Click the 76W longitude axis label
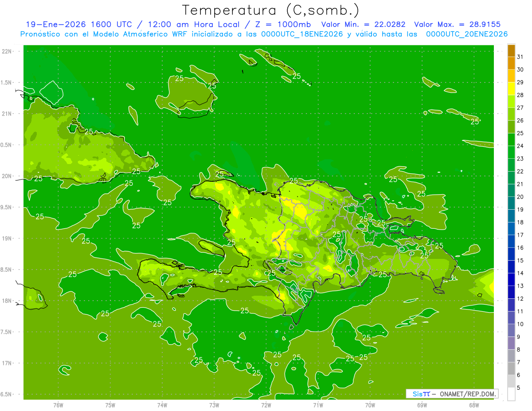The image size is (532, 411). click(x=58, y=405)
